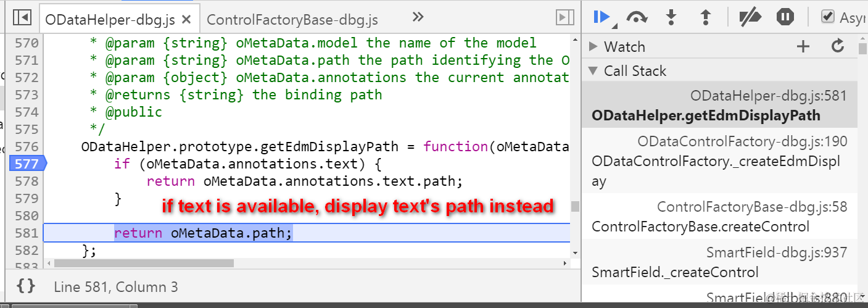Image resolution: width=868 pixels, height=308 pixels.
Task: Add a new watch expression
Action: tap(803, 46)
